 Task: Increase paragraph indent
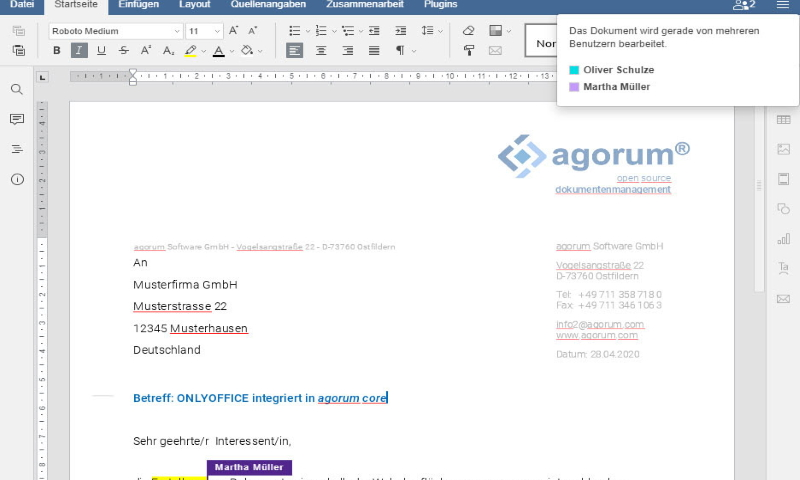(401, 31)
